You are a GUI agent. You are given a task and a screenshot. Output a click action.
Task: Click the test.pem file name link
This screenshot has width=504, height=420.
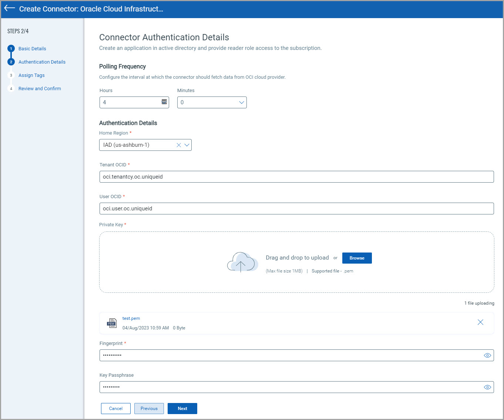tap(131, 318)
